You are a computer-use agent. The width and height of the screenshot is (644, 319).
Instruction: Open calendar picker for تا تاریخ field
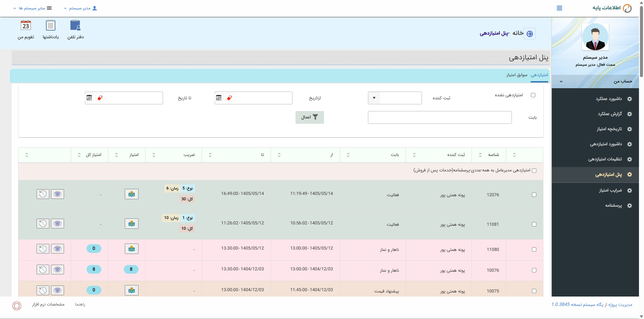tap(89, 98)
